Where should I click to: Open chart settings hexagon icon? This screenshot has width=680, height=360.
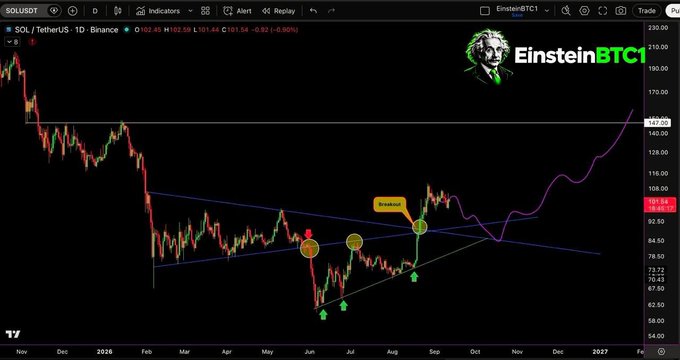(x=584, y=11)
